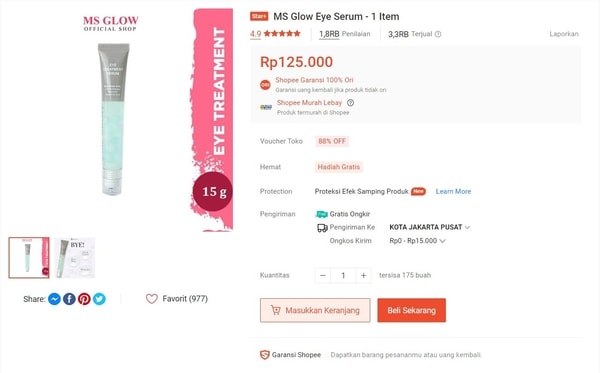This screenshot has width=600, height=373.
Task: Share product on Pinterest
Action: pyautogui.click(x=84, y=299)
